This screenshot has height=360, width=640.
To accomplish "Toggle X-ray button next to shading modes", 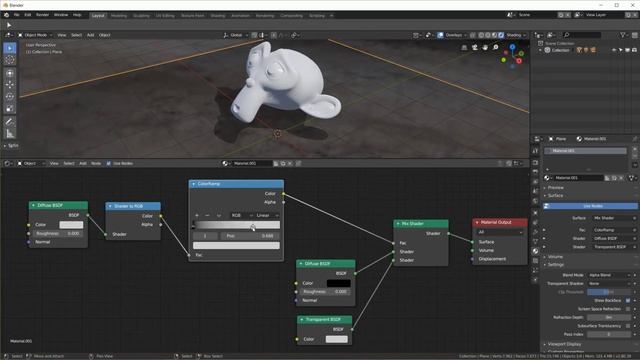I will pos(473,35).
